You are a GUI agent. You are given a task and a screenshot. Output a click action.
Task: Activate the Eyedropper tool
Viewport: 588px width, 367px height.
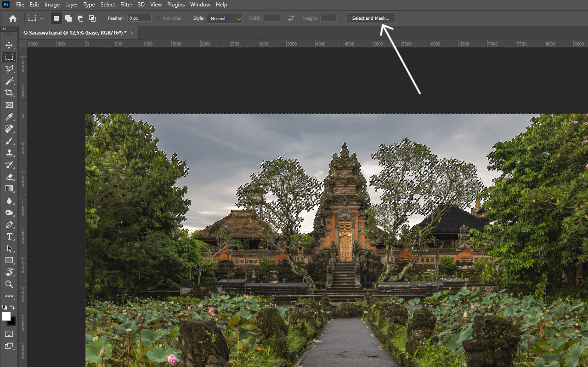[9, 117]
